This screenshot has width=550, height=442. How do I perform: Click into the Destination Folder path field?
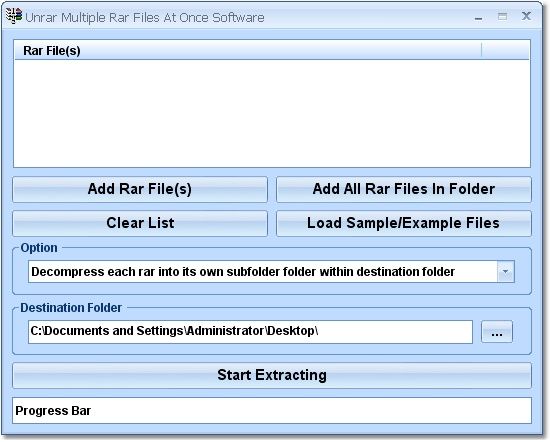pyautogui.click(x=250, y=332)
